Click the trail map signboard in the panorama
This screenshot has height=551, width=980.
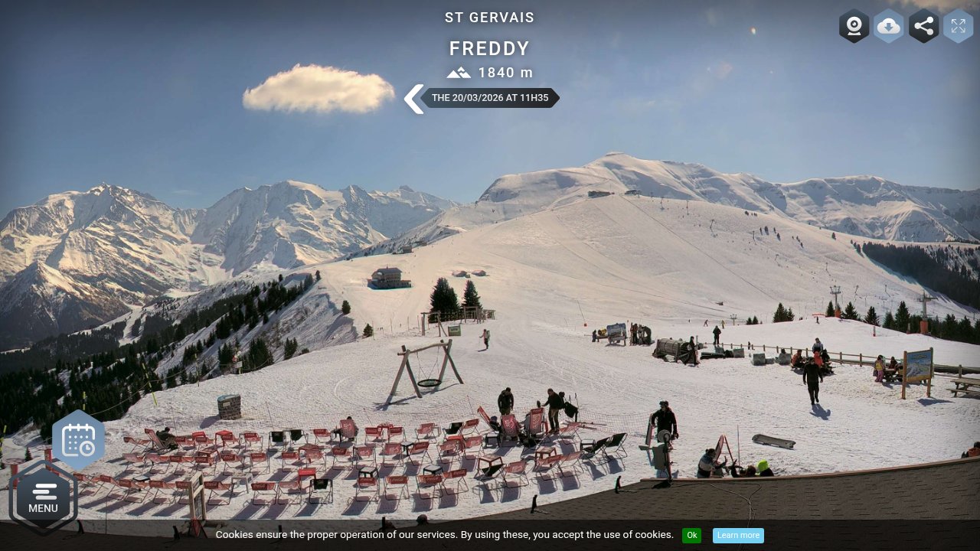click(917, 372)
